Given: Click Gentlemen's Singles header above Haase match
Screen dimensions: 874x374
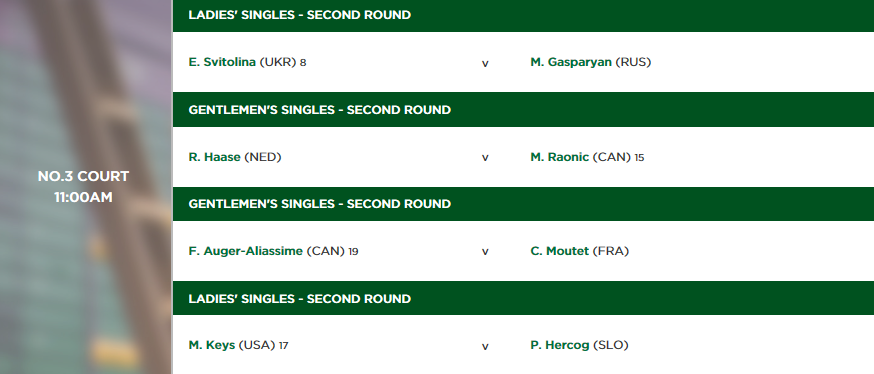Looking at the screenshot, I should pyautogui.click(x=523, y=110).
